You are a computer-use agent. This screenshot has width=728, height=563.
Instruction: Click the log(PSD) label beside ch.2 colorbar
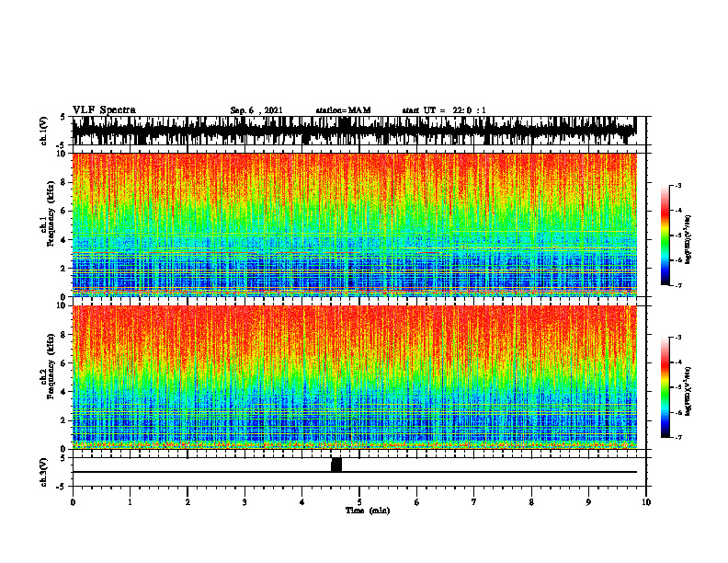688,391
